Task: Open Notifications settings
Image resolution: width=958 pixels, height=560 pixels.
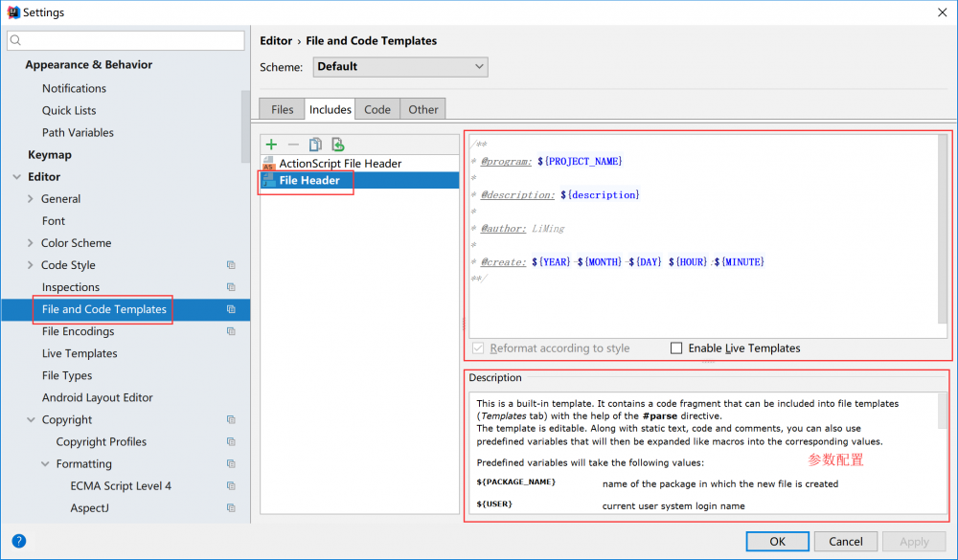Action: coord(74,89)
